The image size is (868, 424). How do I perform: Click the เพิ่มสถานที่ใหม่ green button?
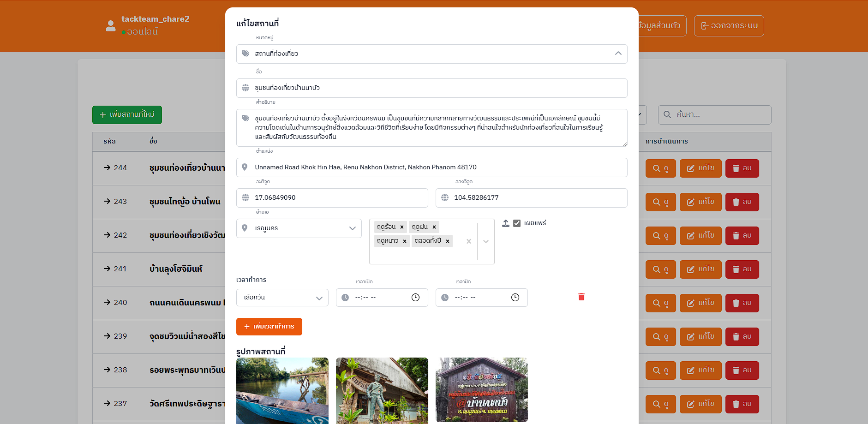[x=127, y=115]
